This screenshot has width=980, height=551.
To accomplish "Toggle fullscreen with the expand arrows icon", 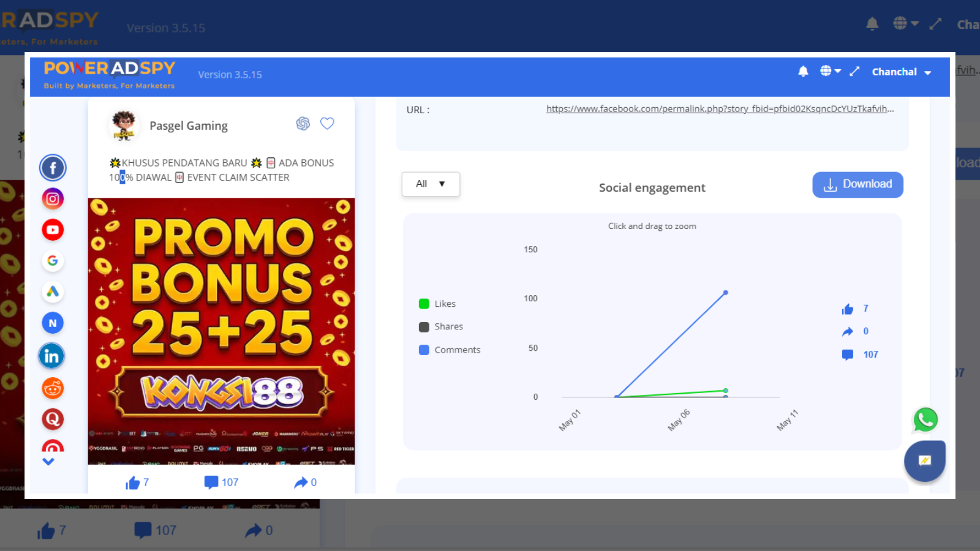I will pos(854,71).
